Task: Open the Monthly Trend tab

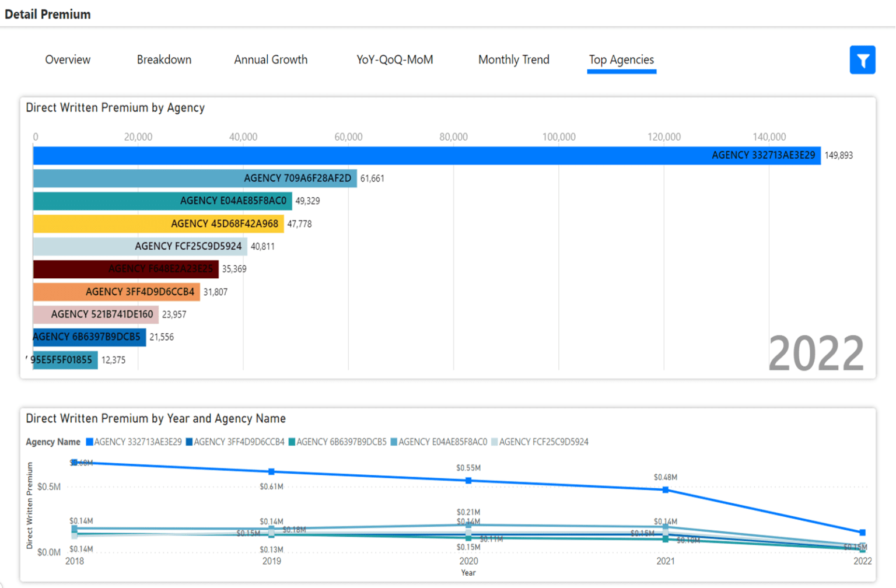Action: (513, 60)
